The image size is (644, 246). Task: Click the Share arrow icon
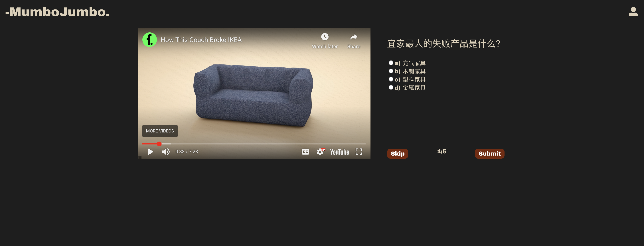(353, 37)
